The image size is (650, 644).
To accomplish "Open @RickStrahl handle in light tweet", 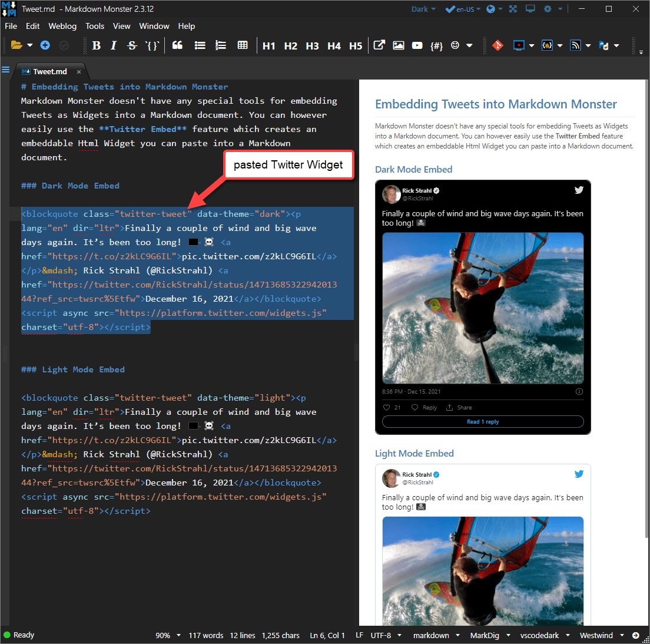I will click(417, 482).
